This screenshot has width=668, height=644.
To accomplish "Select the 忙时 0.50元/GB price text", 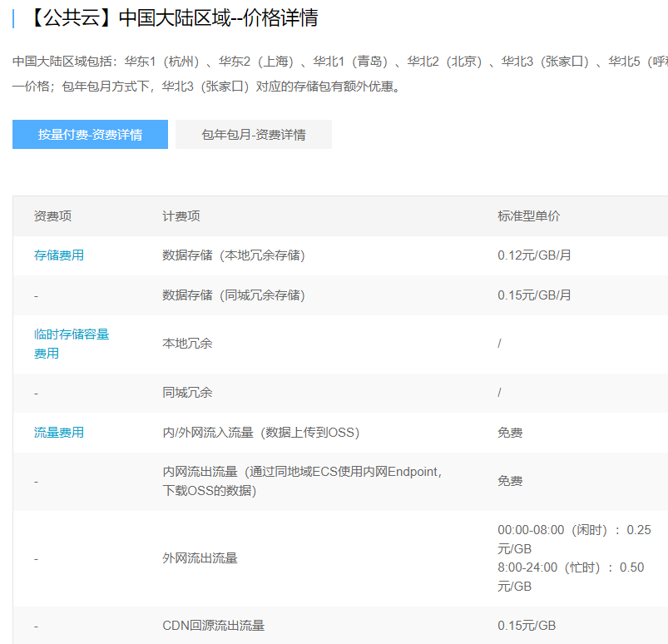I will click(x=571, y=577).
